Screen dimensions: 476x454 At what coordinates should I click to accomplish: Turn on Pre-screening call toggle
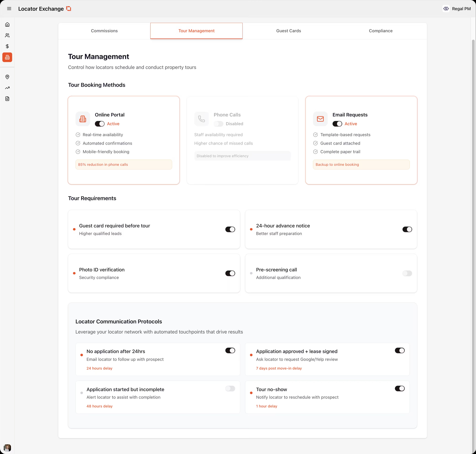point(407,273)
